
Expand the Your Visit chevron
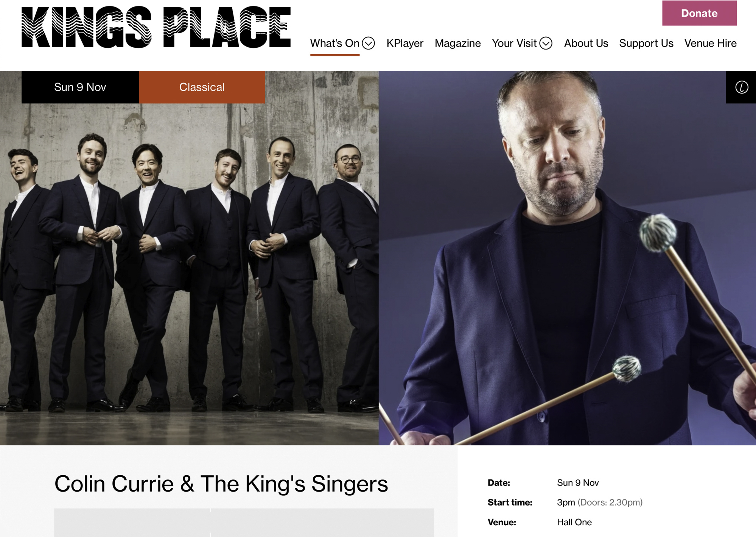click(x=546, y=43)
